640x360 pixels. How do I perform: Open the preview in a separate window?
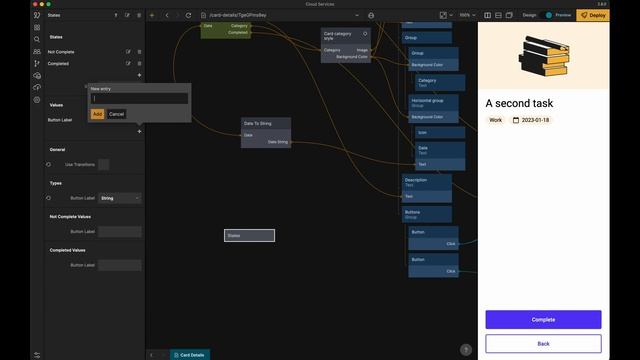pos(509,15)
